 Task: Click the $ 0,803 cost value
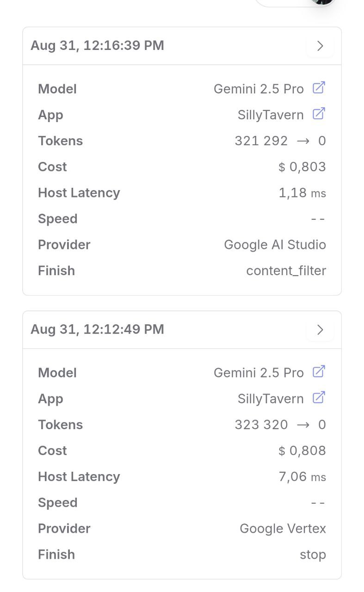302,167
